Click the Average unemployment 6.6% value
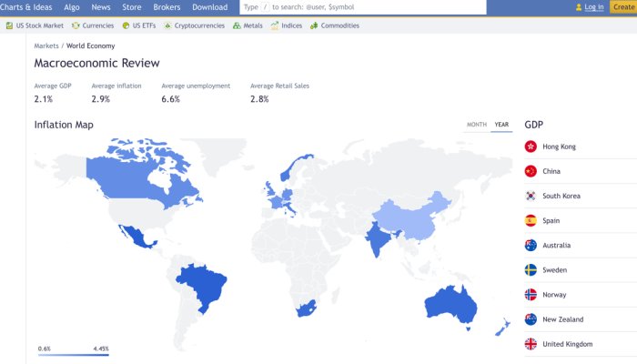Screen dimensions: 637x364 point(171,99)
